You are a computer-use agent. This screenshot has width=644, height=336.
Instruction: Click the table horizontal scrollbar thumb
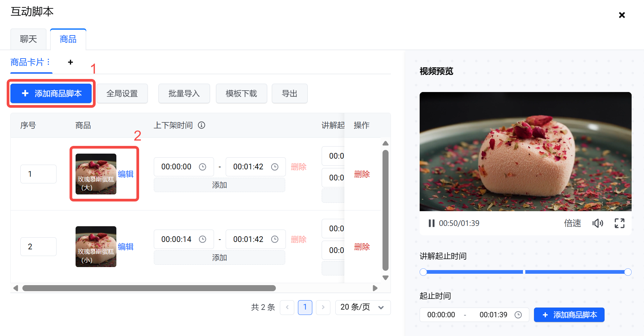pos(149,288)
